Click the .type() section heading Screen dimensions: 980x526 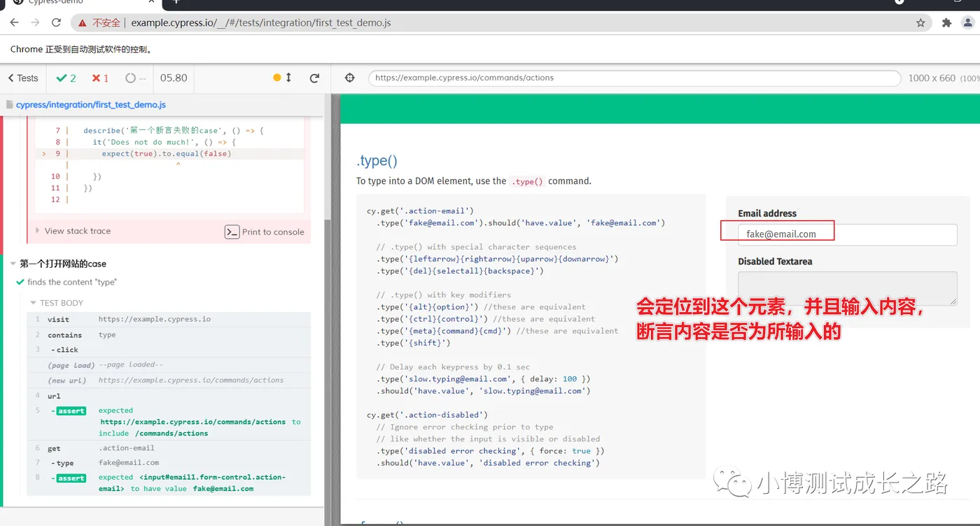coord(377,160)
